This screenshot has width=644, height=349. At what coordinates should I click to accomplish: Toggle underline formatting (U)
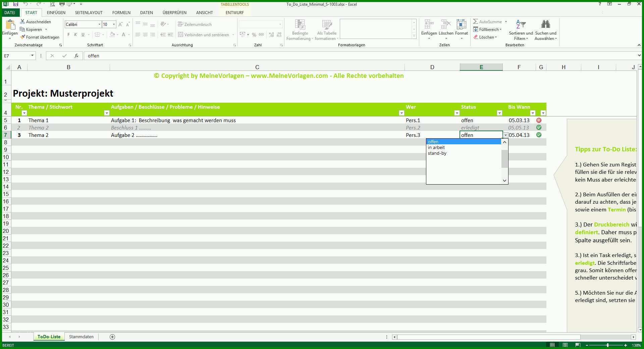coord(83,35)
